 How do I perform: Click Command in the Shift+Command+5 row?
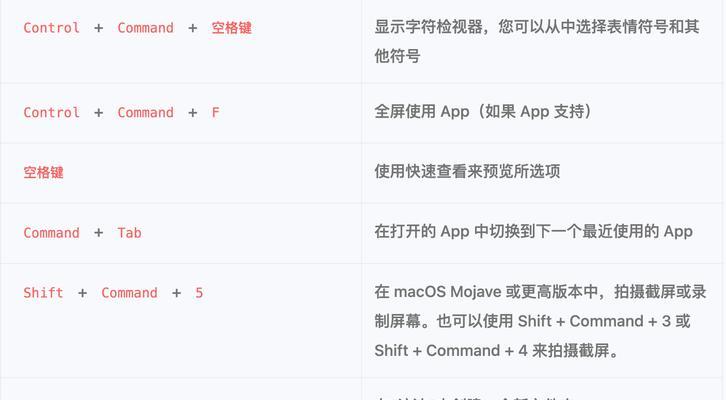(x=129, y=293)
